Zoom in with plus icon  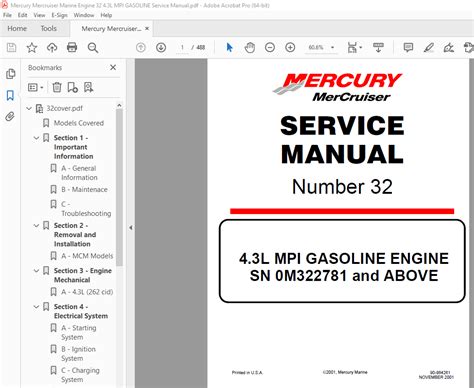(x=290, y=48)
